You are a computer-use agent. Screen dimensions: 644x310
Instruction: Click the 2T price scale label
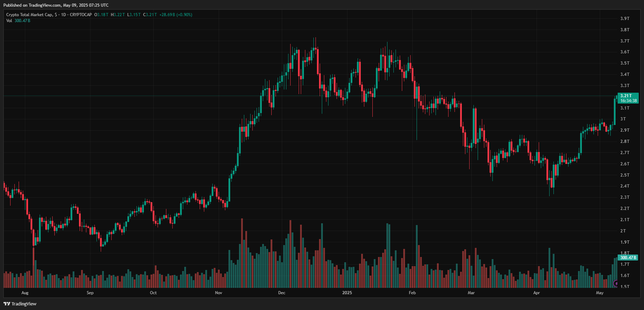(623, 231)
